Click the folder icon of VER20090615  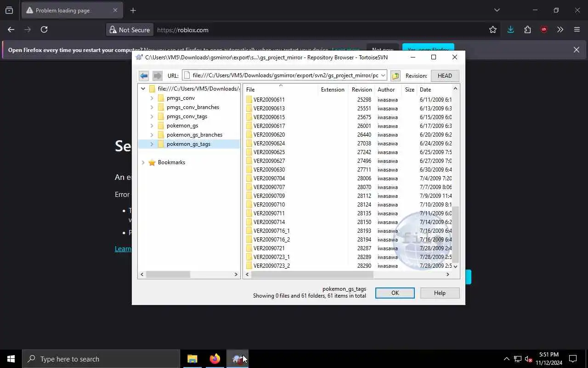249,117
